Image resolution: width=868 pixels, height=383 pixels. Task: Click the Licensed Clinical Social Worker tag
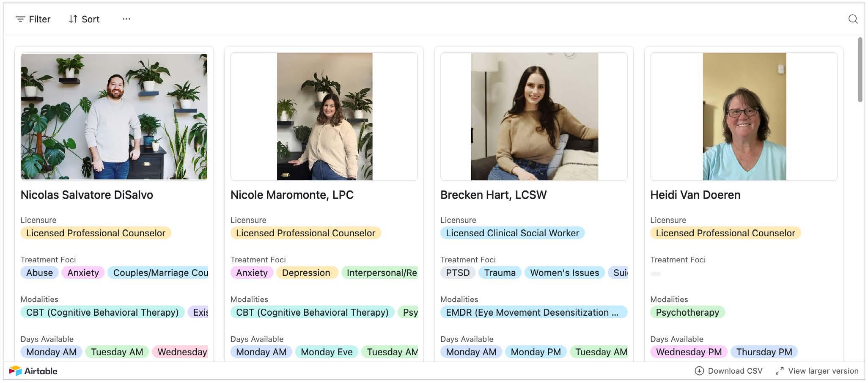tap(512, 233)
